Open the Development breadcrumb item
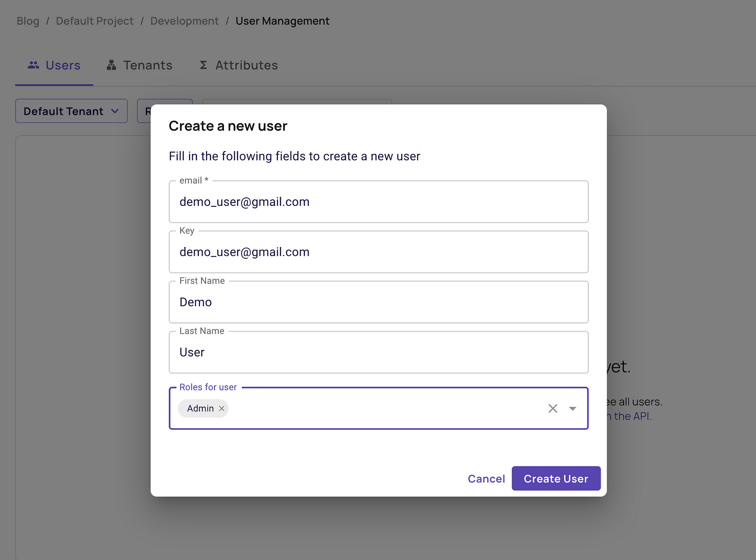 pyautogui.click(x=184, y=21)
